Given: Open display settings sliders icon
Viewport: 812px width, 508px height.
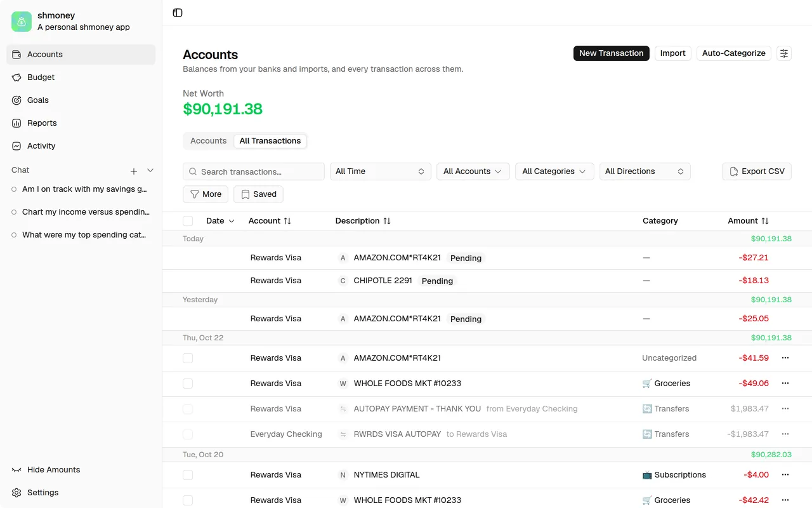Looking at the screenshot, I should [x=784, y=53].
